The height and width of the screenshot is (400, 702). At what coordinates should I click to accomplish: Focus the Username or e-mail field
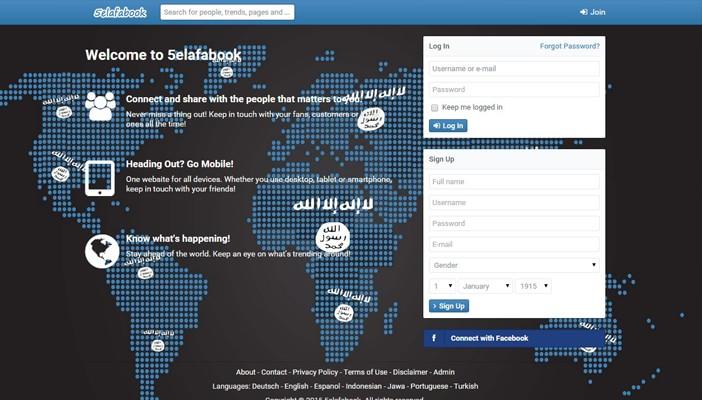coord(514,69)
